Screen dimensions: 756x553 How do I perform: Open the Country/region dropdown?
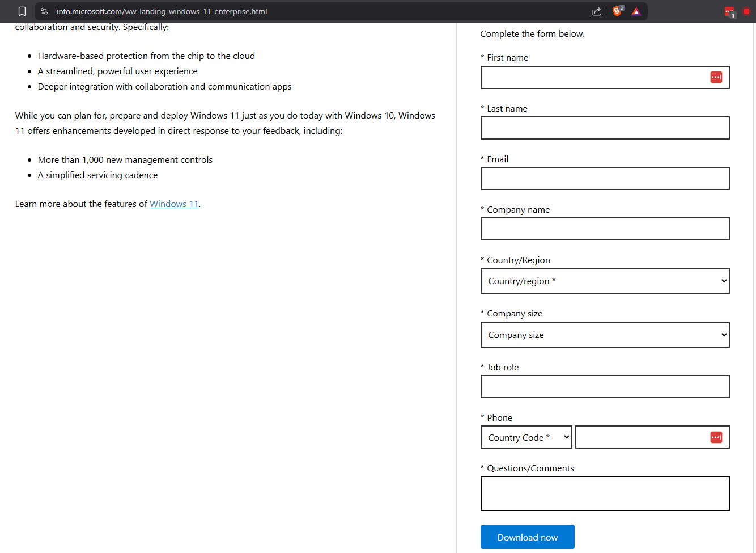605,281
